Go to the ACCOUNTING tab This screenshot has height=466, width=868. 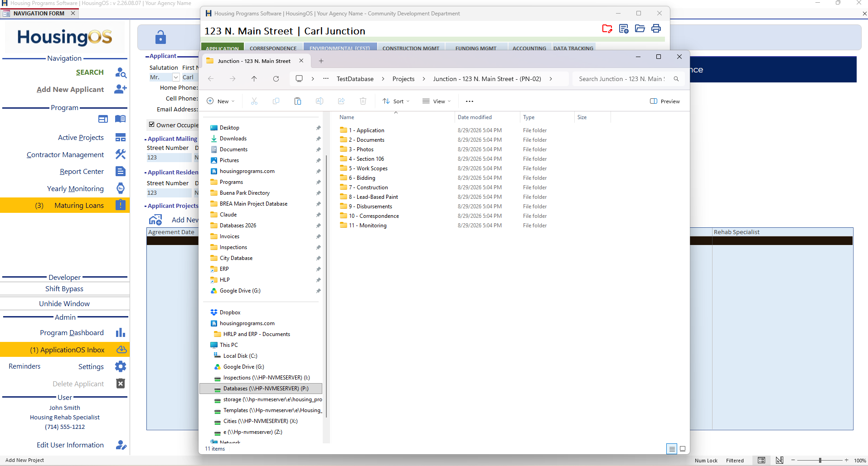[x=529, y=48]
